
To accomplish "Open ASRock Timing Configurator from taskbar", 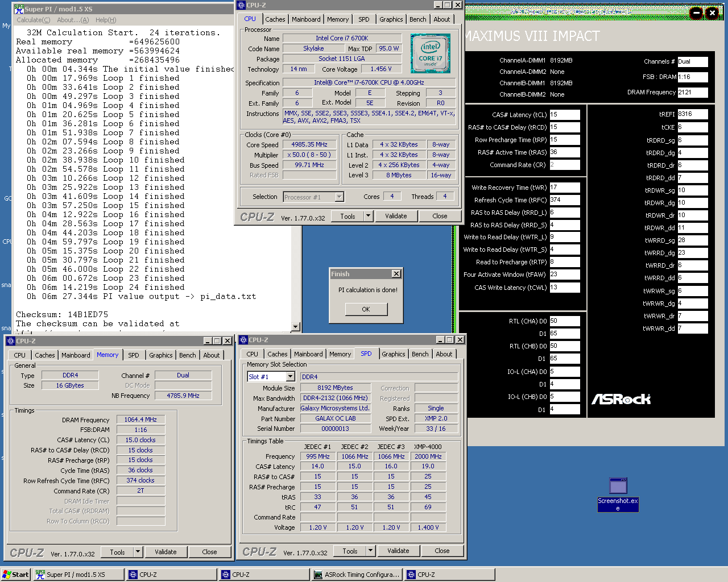I will pyautogui.click(x=357, y=575).
